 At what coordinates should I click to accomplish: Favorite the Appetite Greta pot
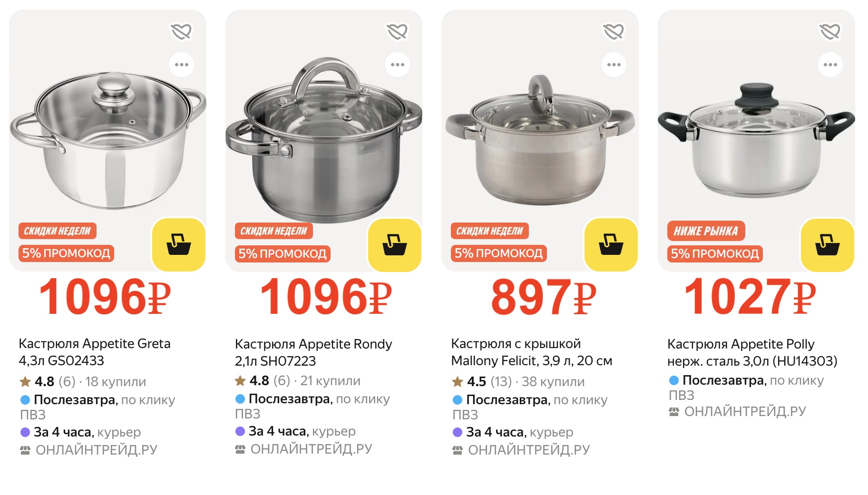181,32
